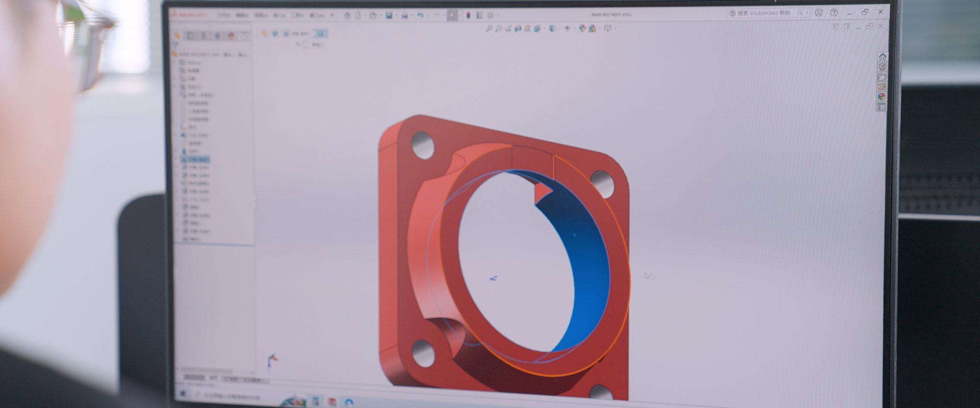Viewport: 980px width, 408px height.
Task: Open the first menu bar item
Action: pos(224,15)
